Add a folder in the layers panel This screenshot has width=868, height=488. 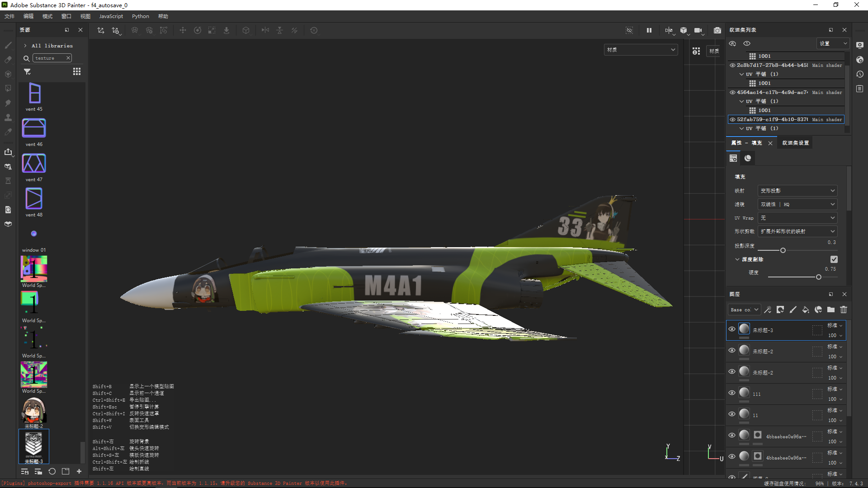[x=831, y=310]
